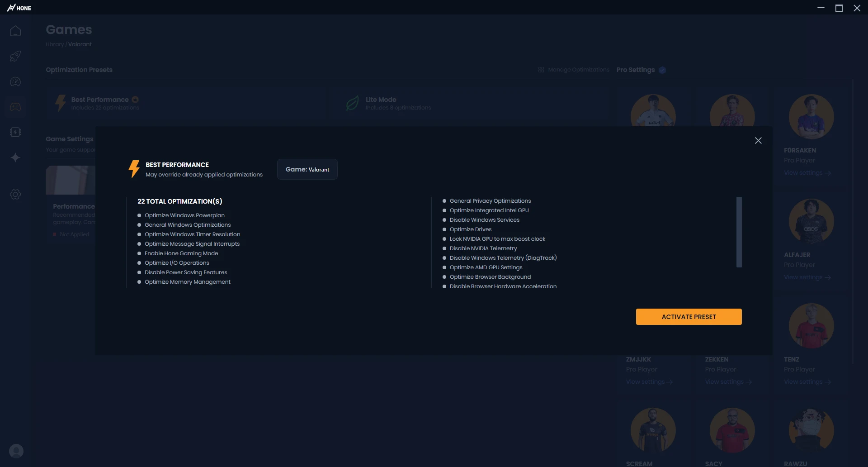Open Manage Optimizations link
Viewport: 868px width, 467px height.
574,70
